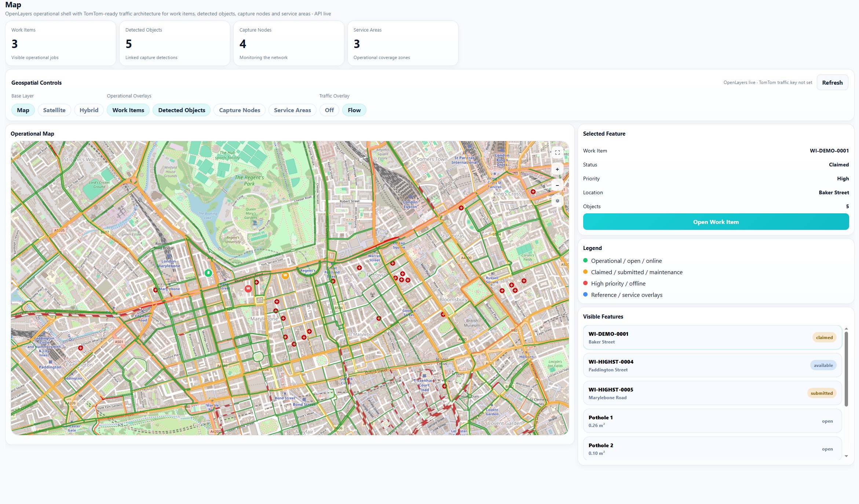Click the red plus marker near King's Cross
This screenshot has width=859, height=504.
(533, 192)
